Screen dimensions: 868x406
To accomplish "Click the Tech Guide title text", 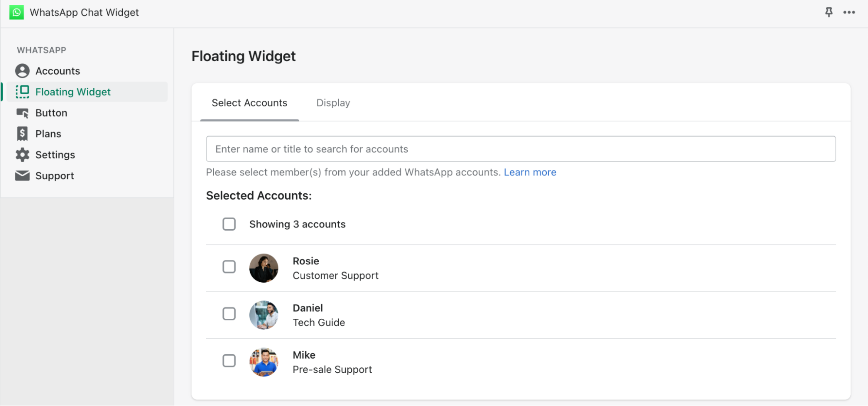I will coord(319,323).
